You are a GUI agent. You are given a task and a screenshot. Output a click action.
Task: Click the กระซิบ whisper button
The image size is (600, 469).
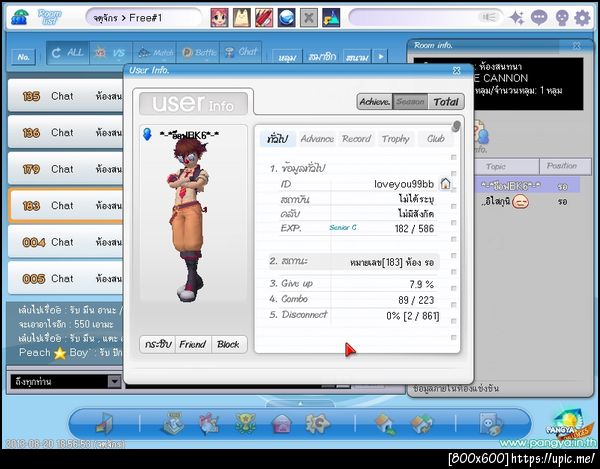pyautogui.click(x=158, y=344)
